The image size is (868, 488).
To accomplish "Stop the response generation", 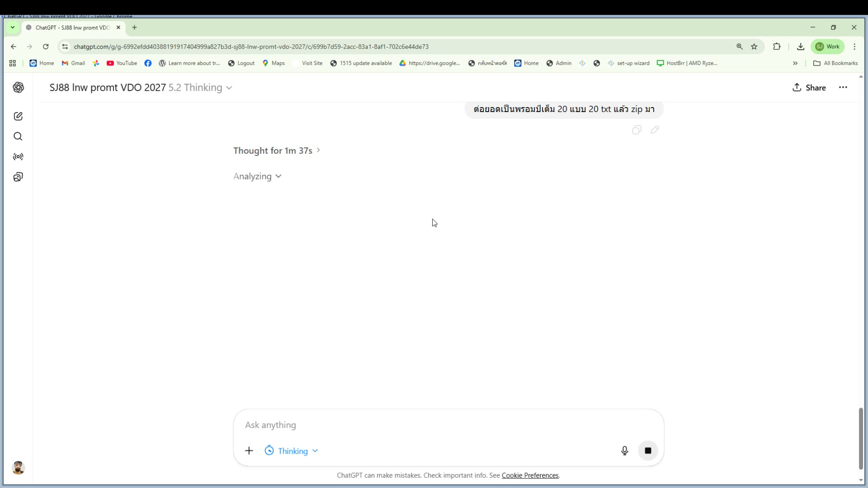I will coord(648,450).
